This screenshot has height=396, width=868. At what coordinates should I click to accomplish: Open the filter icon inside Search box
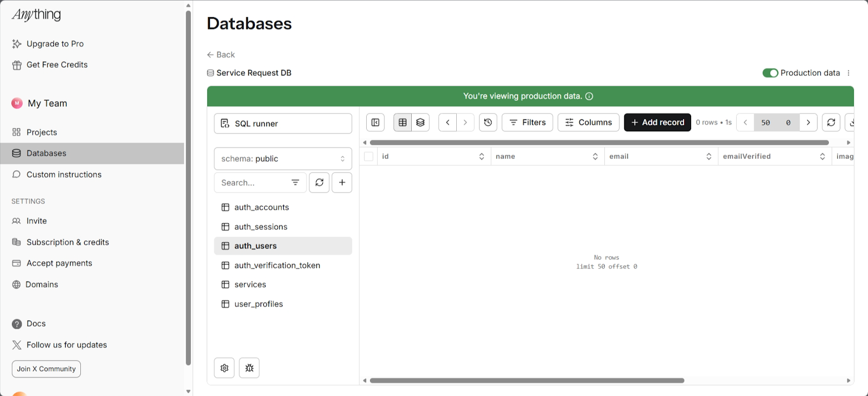click(x=295, y=183)
